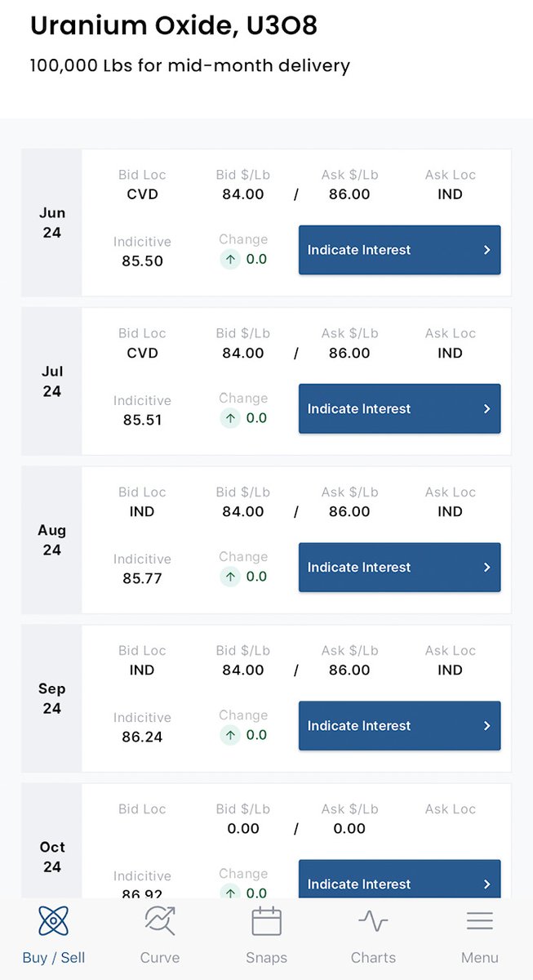533x980 pixels.
Task: Open the hamburger Menu icon
Action: click(x=479, y=921)
